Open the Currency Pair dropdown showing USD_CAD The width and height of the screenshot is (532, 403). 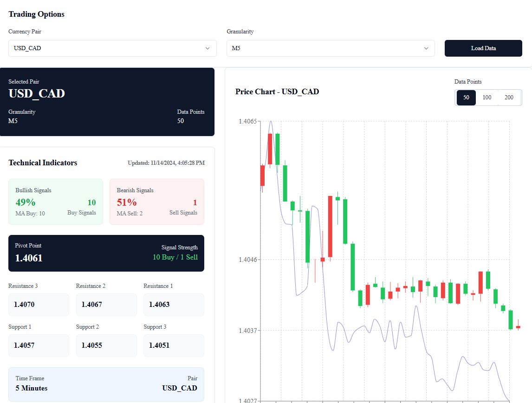[x=112, y=48]
